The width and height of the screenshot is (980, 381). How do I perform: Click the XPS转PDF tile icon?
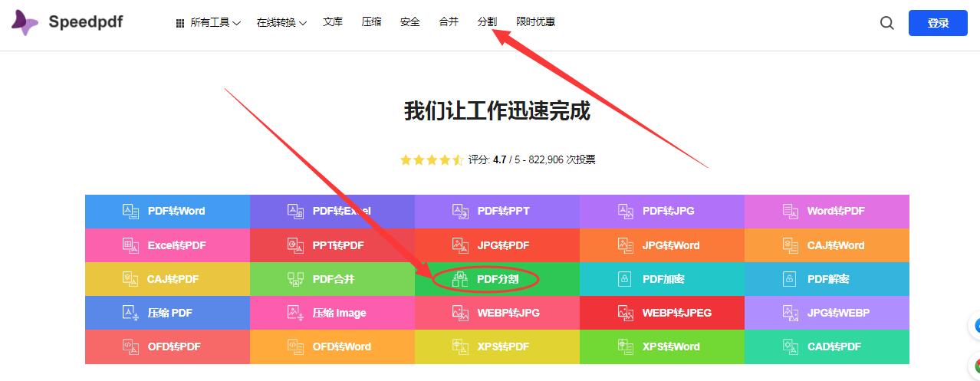point(461,347)
